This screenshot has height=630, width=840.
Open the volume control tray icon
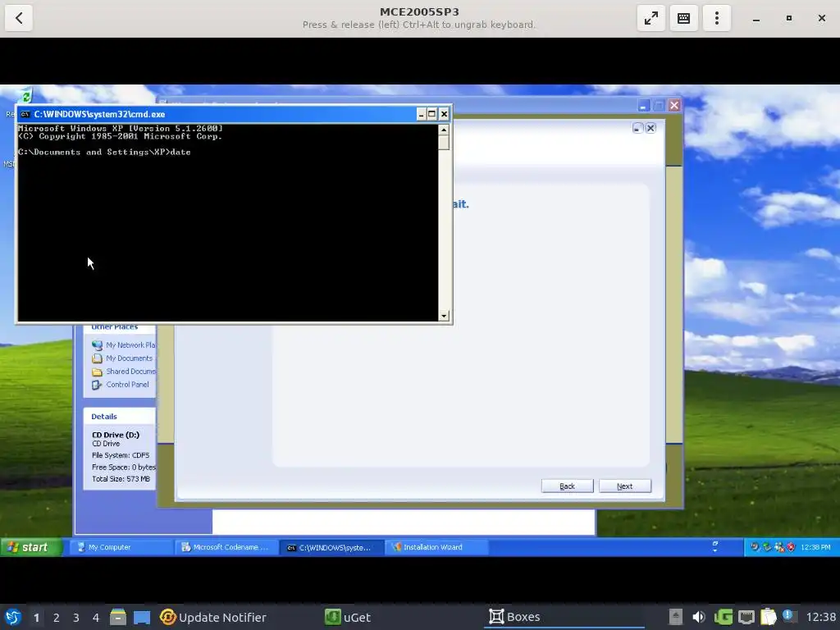699,617
